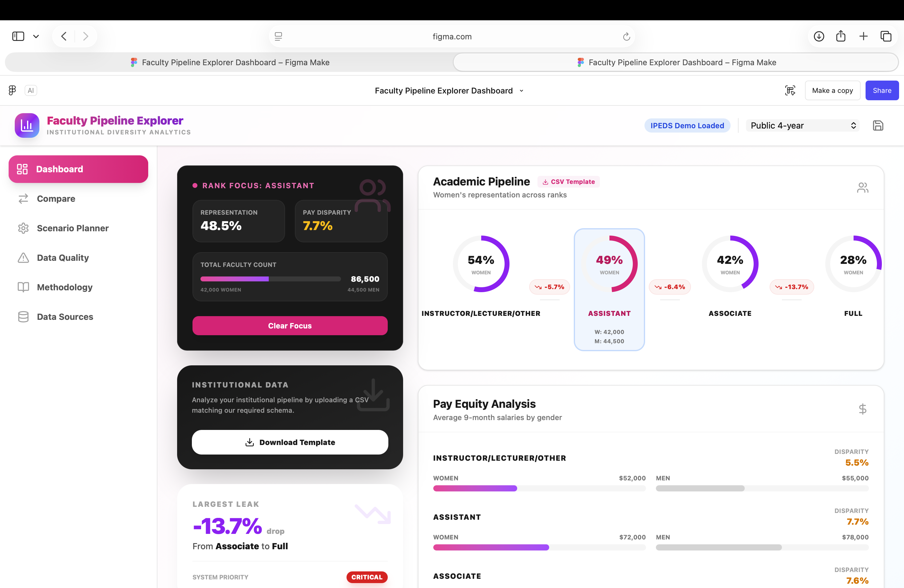Click the save icon in app header

(878, 125)
